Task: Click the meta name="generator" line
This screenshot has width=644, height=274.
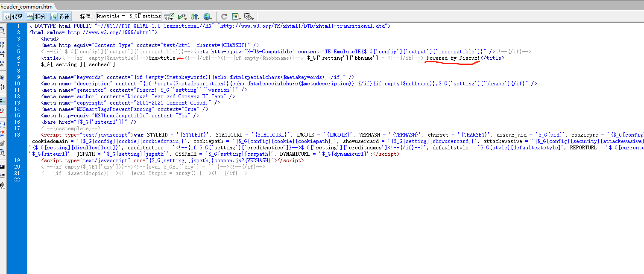Action: [144, 90]
